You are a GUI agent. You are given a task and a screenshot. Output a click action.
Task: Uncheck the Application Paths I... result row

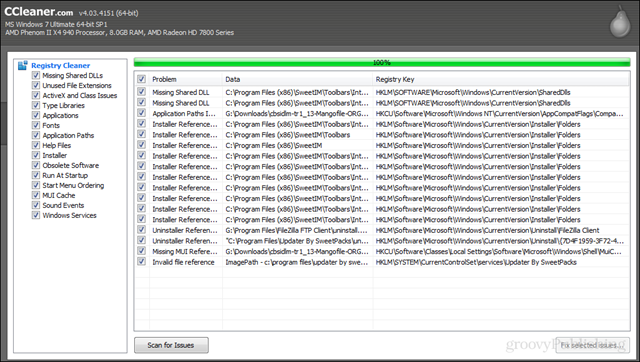tap(142, 113)
